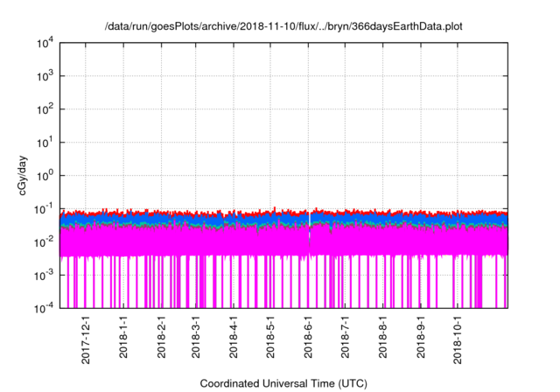Click the 10^0 y-axis tick label

[45, 175]
